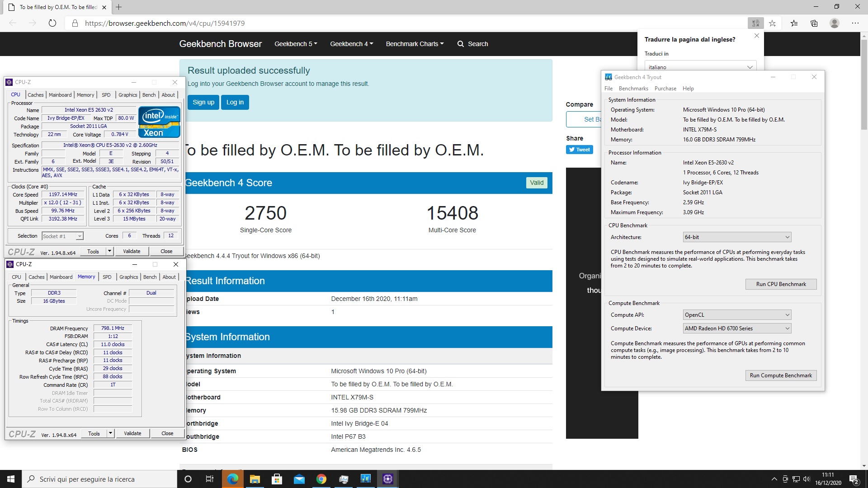Image resolution: width=868 pixels, height=488 pixels.
Task: Open Tools dropdown arrow in upper CPU-Z
Action: [x=109, y=251]
